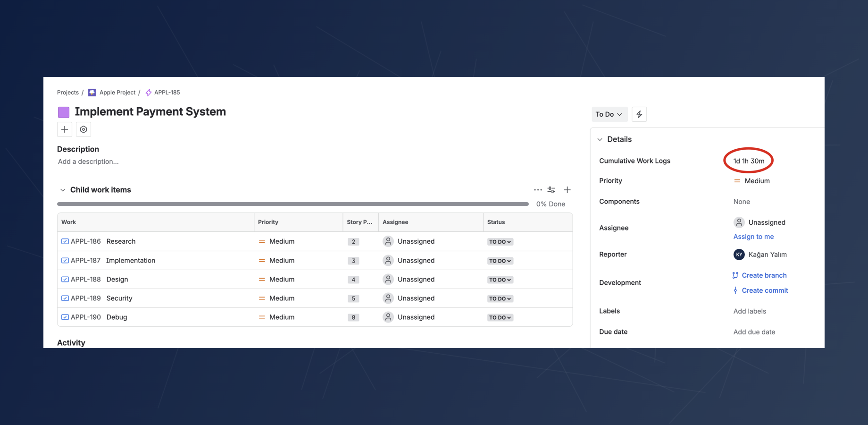Click Projects in the breadcrumb
This screenshot has height=425, width=868.
[x=67, y=92]
